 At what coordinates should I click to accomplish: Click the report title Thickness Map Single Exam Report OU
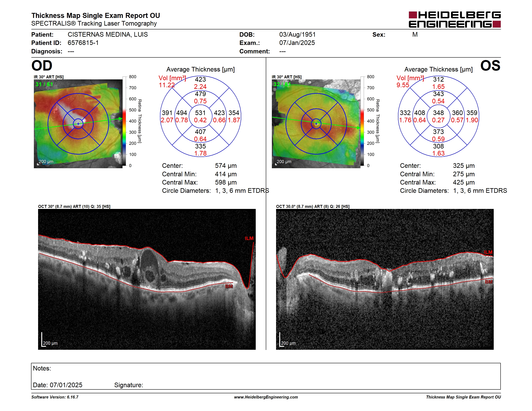(x=96, y=16)
